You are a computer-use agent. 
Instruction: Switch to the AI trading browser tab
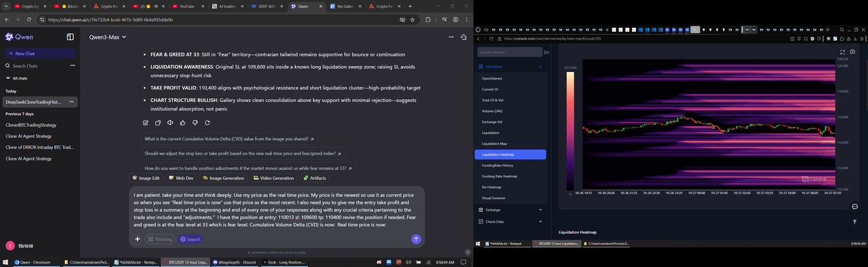point(229,6)
